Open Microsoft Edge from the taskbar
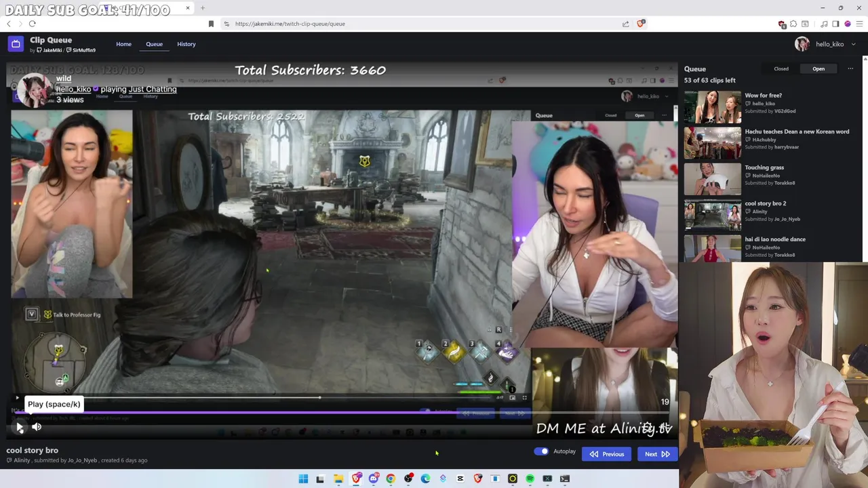Viewport: 868px width, 488px height. pyautogui.click(x=425, y=479)
